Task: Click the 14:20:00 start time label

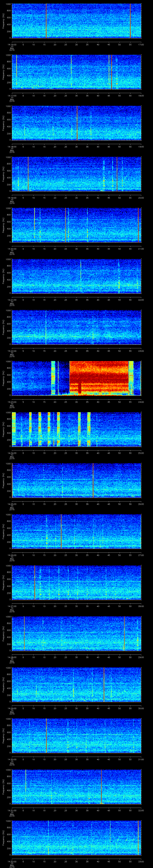Action: (12, 249)
